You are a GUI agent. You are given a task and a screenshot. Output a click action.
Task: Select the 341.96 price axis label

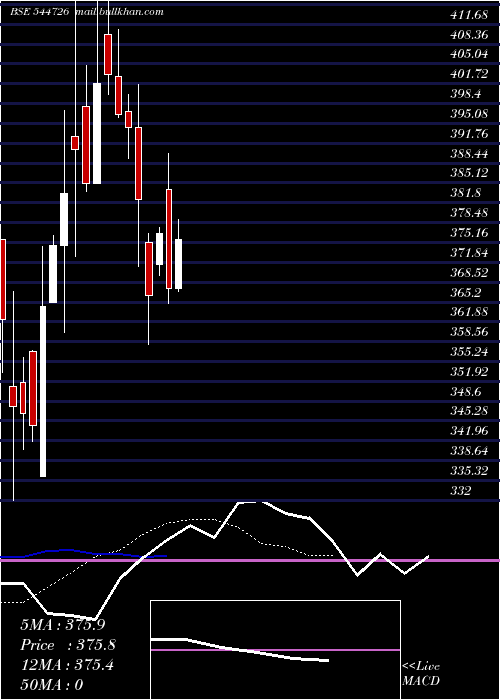coord(469,431)
